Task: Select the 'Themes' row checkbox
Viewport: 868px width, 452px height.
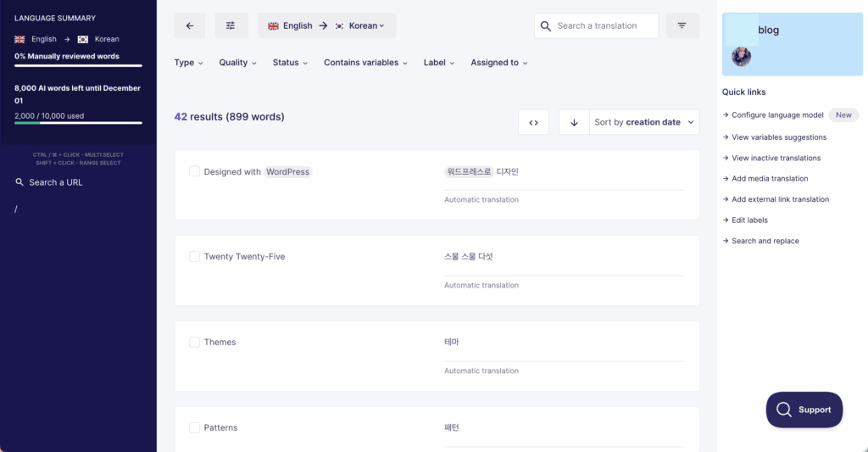Action: click(194, 343)
